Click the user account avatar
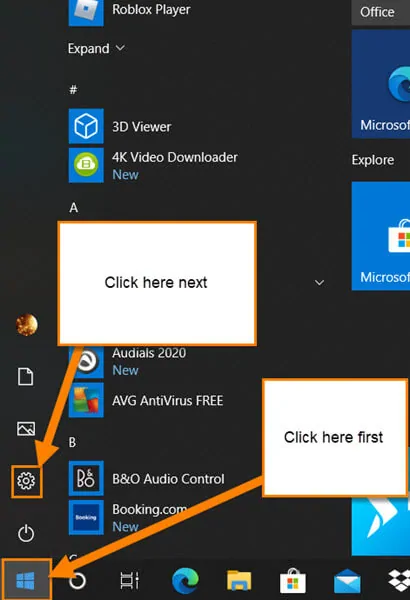The width and height of the screenshot is (410, 600). [27, 325]
